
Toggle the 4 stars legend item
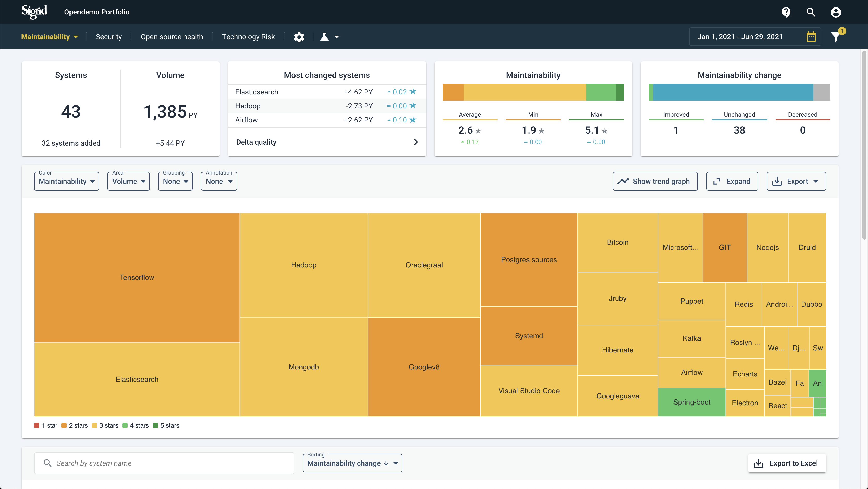136,425
